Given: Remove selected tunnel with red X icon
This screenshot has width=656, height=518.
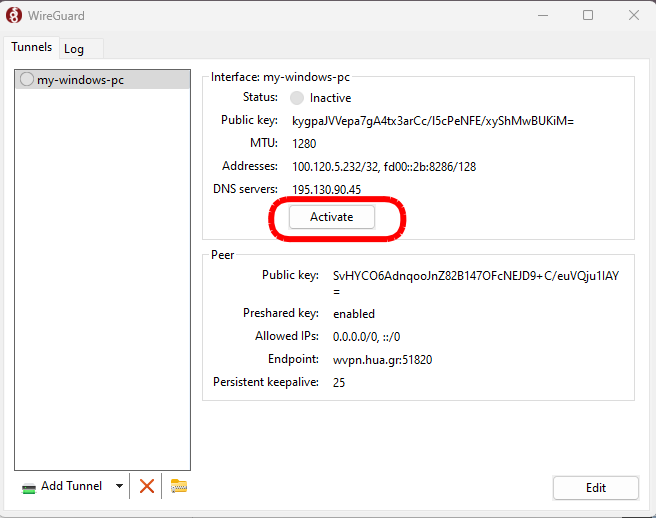Looking at the screenshot, I should point(147,486).
